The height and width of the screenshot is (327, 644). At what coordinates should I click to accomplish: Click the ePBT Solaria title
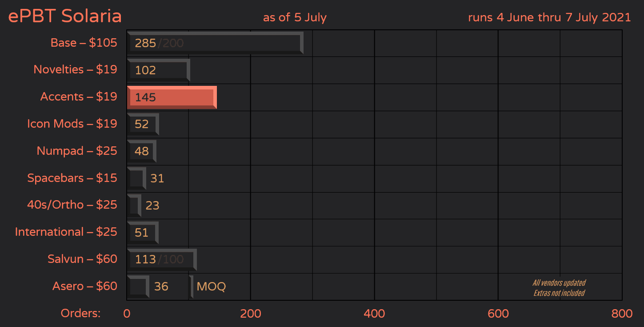click(64, 16)
